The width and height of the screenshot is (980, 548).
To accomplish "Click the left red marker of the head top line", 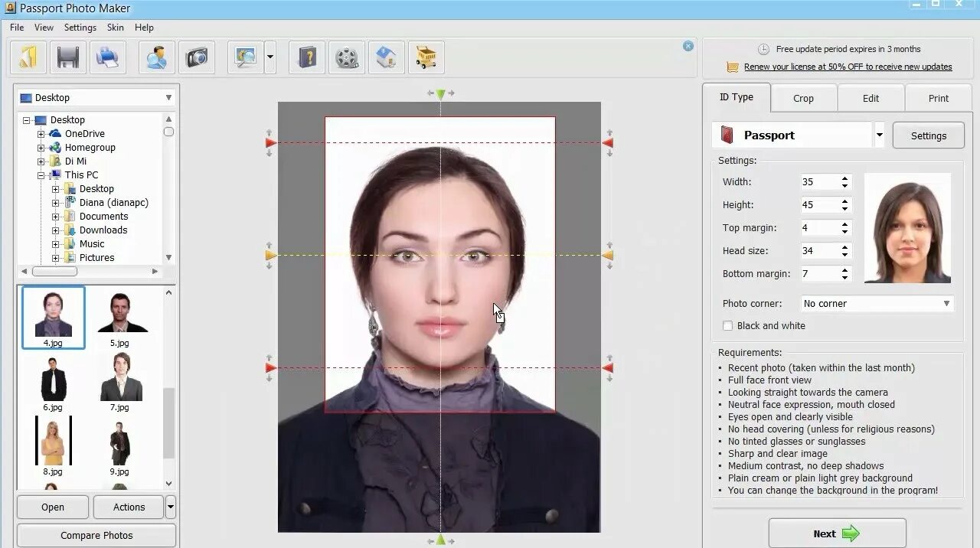I will tap(270, 143).
